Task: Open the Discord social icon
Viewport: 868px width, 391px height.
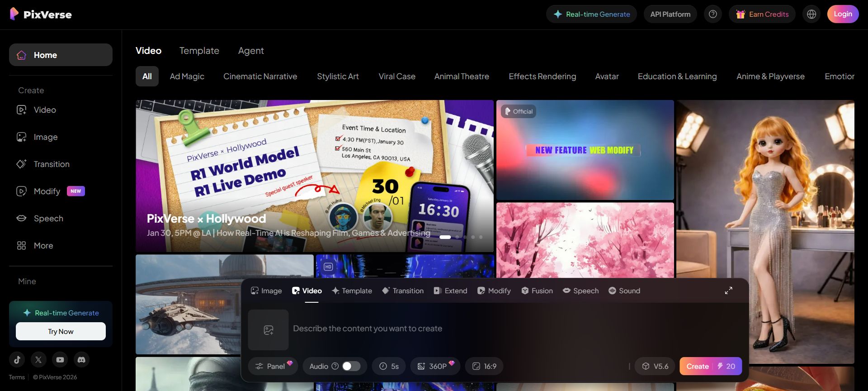Action: [x=81, y=360]
